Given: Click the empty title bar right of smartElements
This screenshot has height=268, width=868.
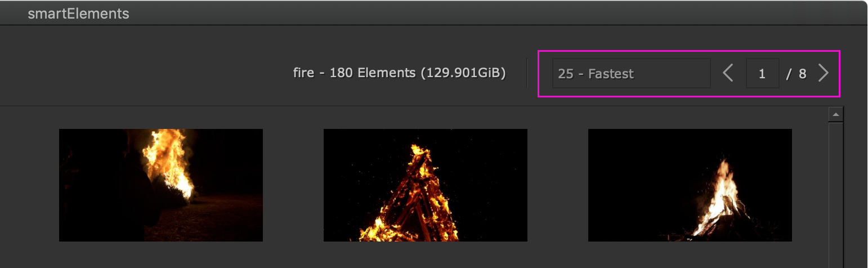Looking at the screenshot, I should pyautogui.click(x=450, y=14).
